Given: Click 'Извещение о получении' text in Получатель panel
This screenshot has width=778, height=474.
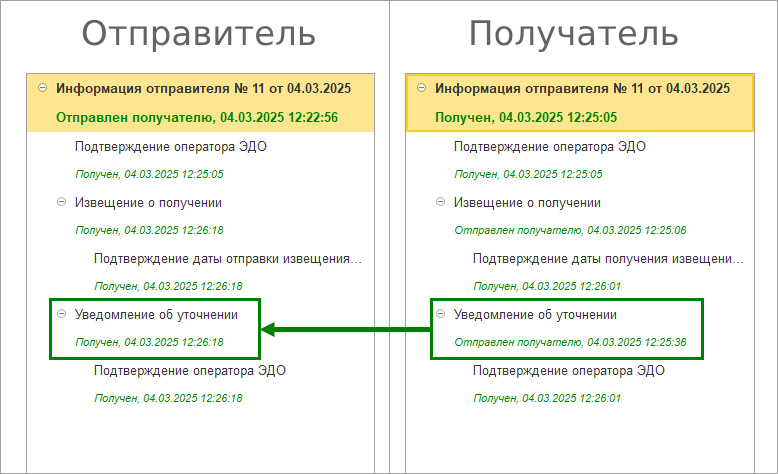Looking at the screenshot, I should pyautogui.click(x=527, y=202).
